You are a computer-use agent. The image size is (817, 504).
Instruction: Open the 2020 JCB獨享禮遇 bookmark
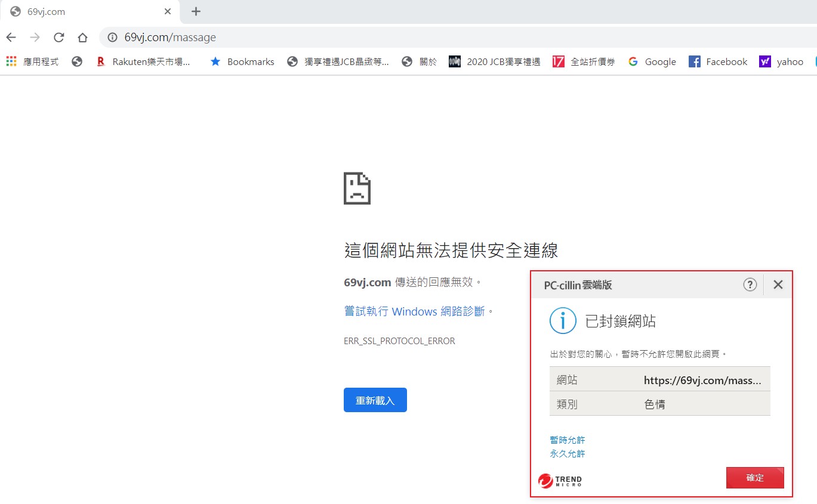pyautogui.click(x=495, y=61)
